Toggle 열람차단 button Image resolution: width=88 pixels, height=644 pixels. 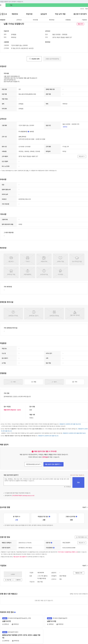point(18,580)
